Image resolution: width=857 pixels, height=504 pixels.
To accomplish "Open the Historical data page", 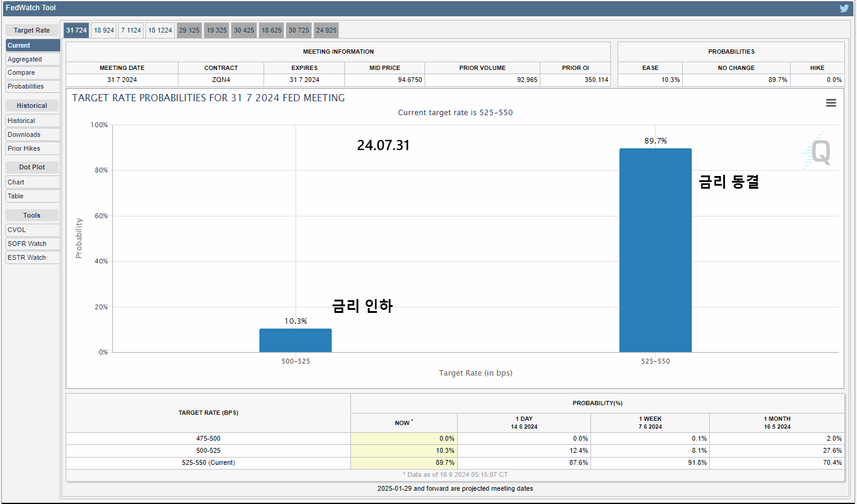I will (x=33, y=121).
